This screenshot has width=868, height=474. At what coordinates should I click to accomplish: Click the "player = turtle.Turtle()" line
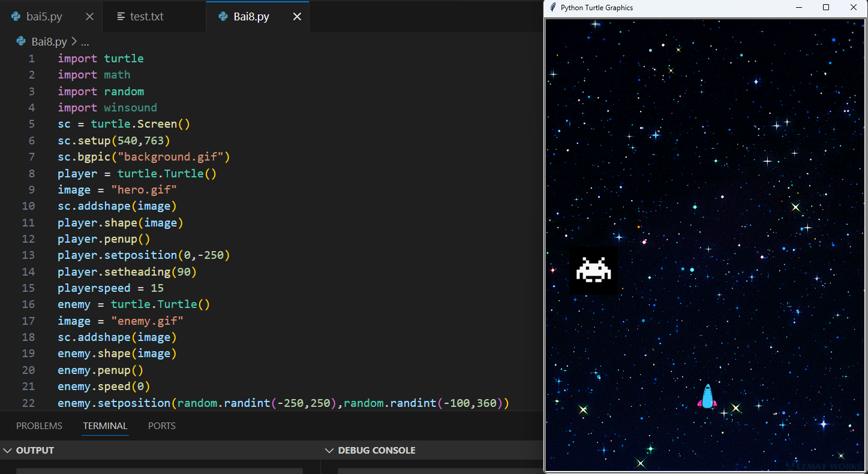(x=137, y=174)
